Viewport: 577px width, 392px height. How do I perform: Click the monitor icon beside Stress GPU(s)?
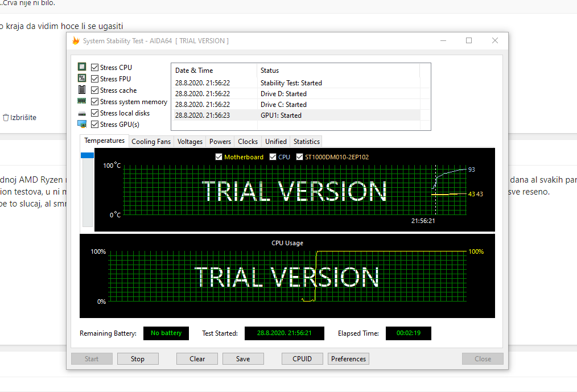[82, 124]
